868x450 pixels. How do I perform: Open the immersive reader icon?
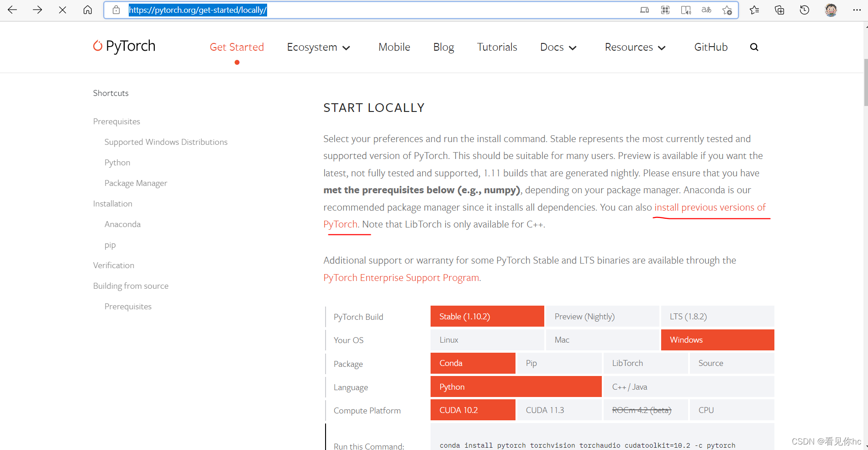click(x=686, y=10)
